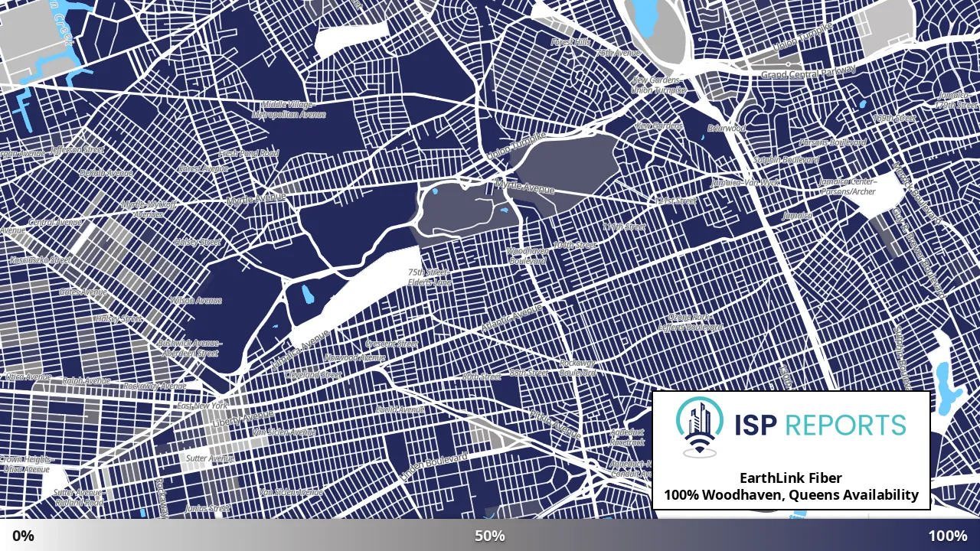This screenshot has width=980, height=551.
Task: Select the 121st Street label
Action: [675, 201]
